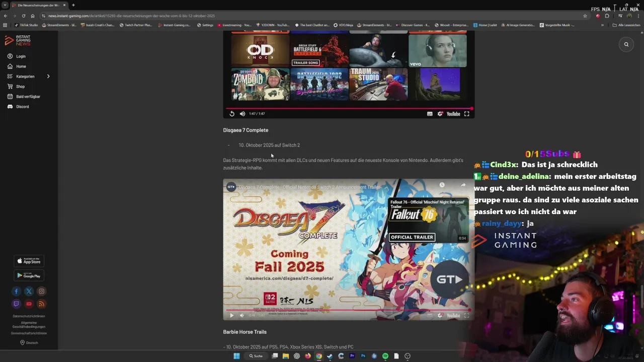The image size is (644, 362).
Task: Click the App Store download badge
Action: [29, 260]
